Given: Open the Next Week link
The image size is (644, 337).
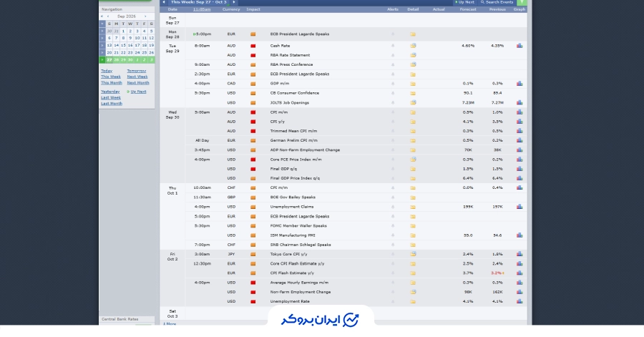Looking at the screenshot, I should [137, 77].
